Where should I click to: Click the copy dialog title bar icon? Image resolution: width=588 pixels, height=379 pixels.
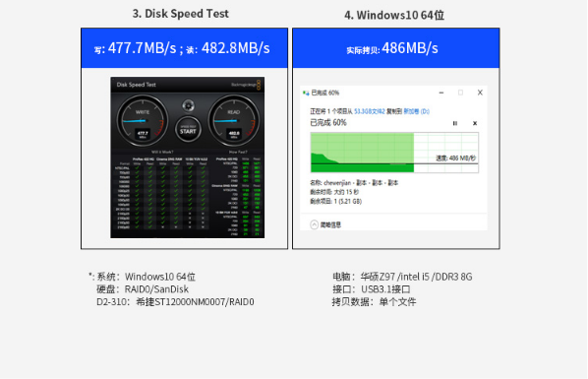click(306, 93)
